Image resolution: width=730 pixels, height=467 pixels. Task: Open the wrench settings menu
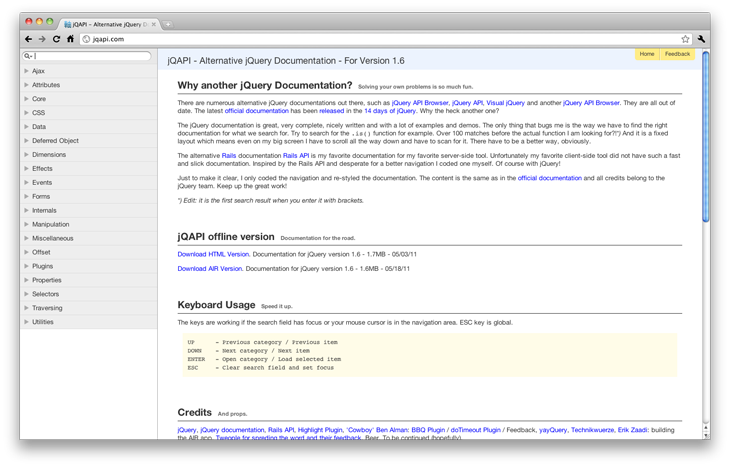pyautogui.click(x=701, y=39)
